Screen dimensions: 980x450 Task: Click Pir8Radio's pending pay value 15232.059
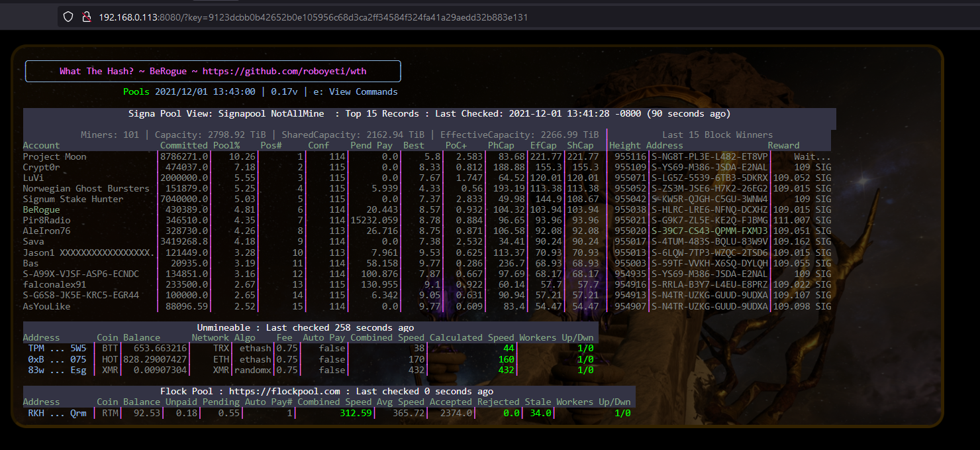374,221
